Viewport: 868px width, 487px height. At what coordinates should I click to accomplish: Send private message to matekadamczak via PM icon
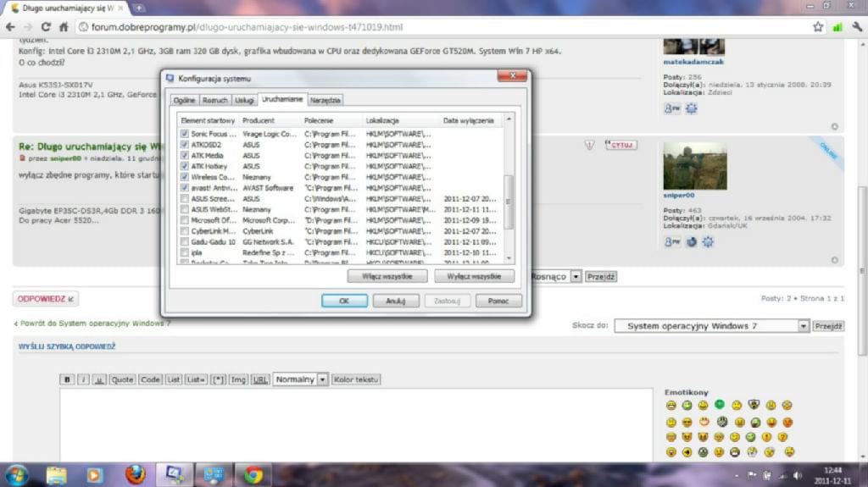tap(672, 108)
